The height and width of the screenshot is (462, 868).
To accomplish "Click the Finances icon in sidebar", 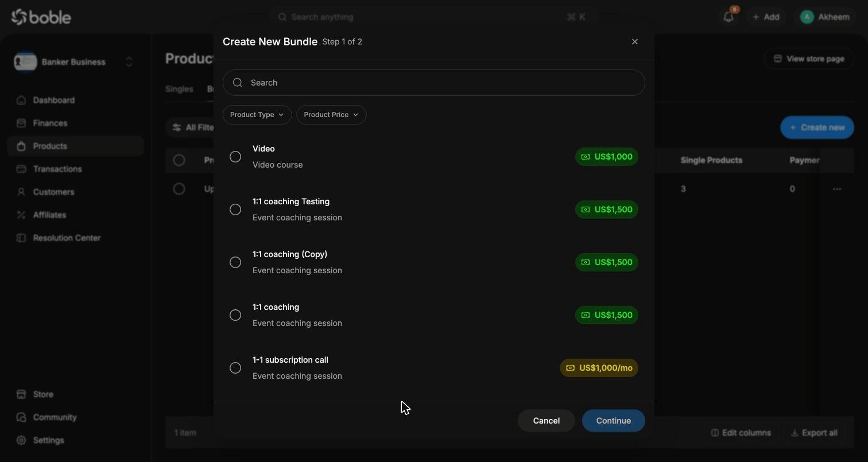I will 21,123.
